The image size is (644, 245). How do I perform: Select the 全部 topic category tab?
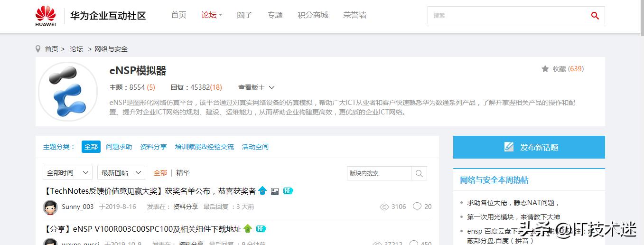click(x=91, y=147)
